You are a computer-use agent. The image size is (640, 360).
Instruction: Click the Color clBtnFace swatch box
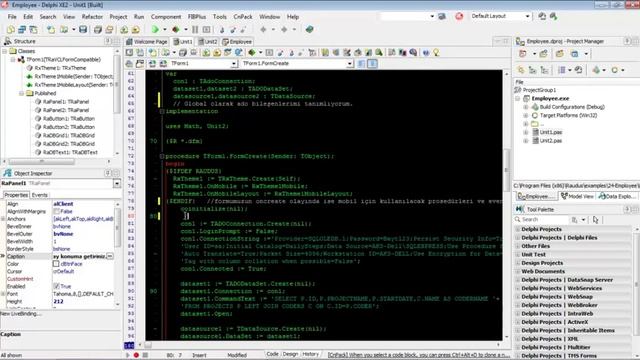56,264
